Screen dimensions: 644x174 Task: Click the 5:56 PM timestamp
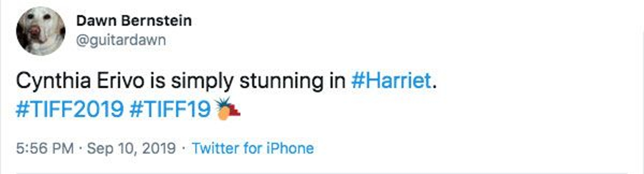click(45, 148)
